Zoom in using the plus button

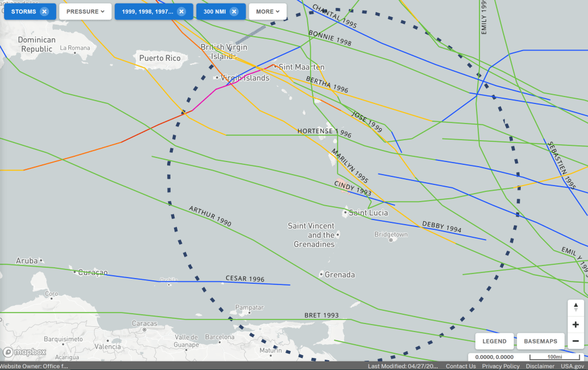coord(576,325)
